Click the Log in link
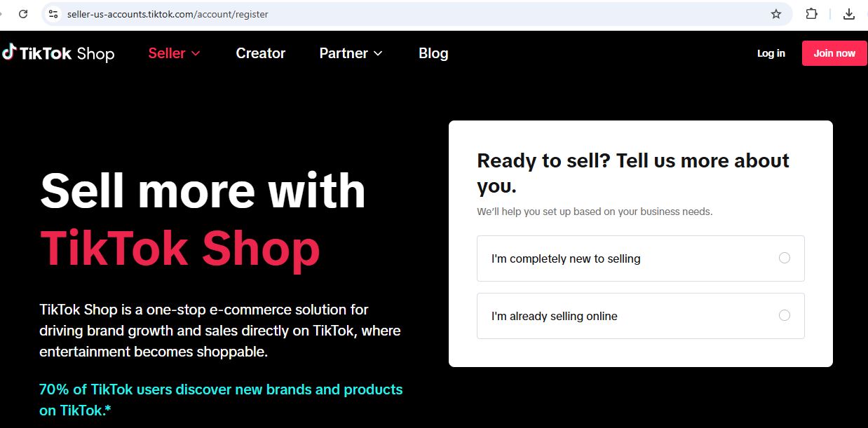The width and height of the screenshot is (868, 428). pos(771,53)
